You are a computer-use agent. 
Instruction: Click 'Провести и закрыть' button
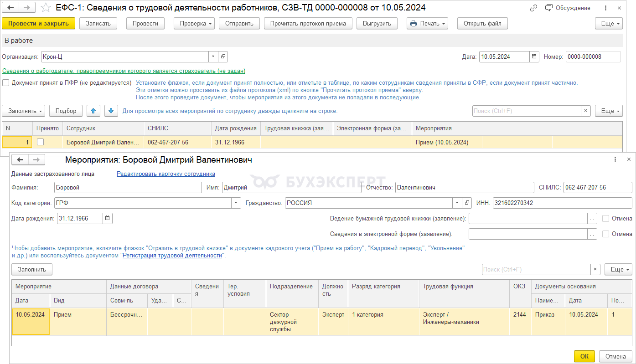[38, 24]
